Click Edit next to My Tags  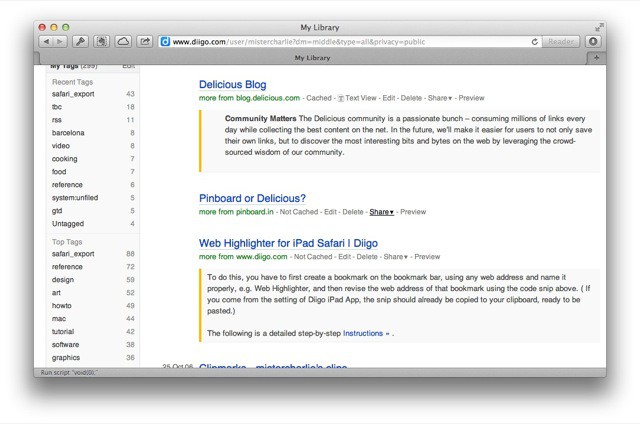128,66
